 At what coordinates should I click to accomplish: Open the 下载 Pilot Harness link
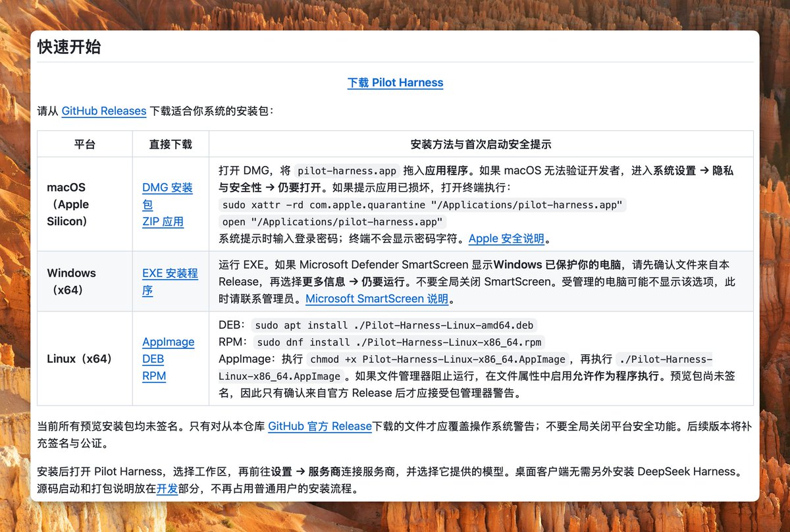click(x=395, y=83)
